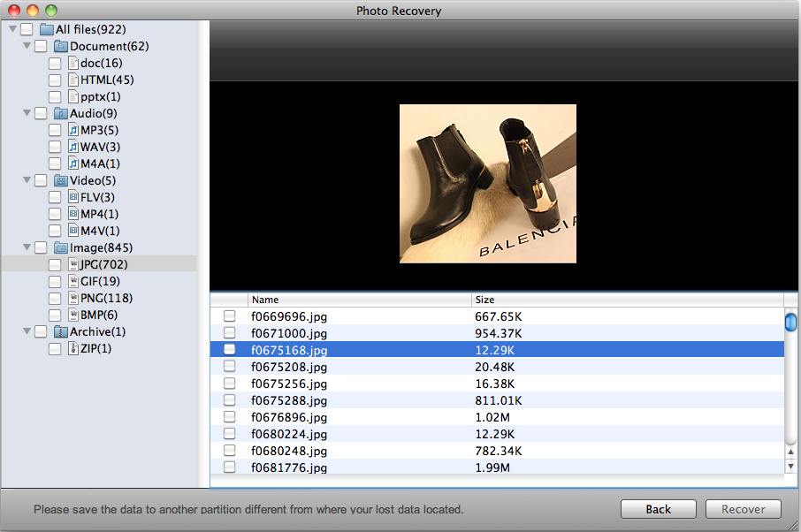Click the 782.34K size value
The width and height of the screenshot is (801, 532).
[x=499, y=451]
